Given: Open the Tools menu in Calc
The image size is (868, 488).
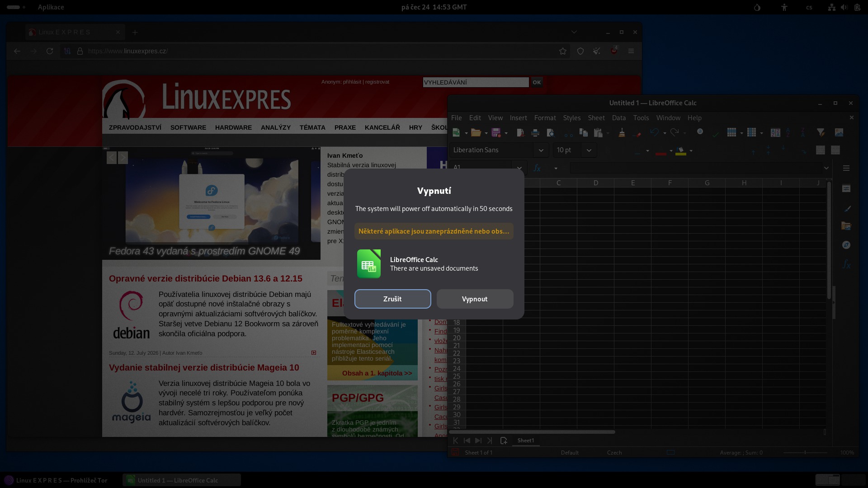Looking at the screenshot, I should (641, 117).
